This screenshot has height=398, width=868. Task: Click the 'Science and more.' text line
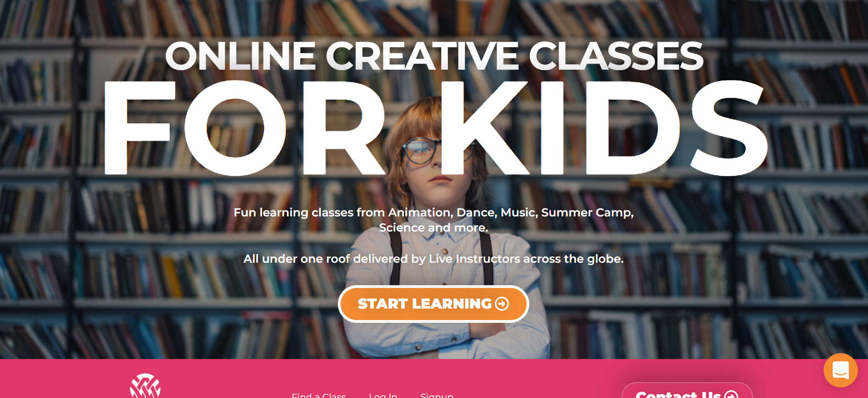click(433, 227)
